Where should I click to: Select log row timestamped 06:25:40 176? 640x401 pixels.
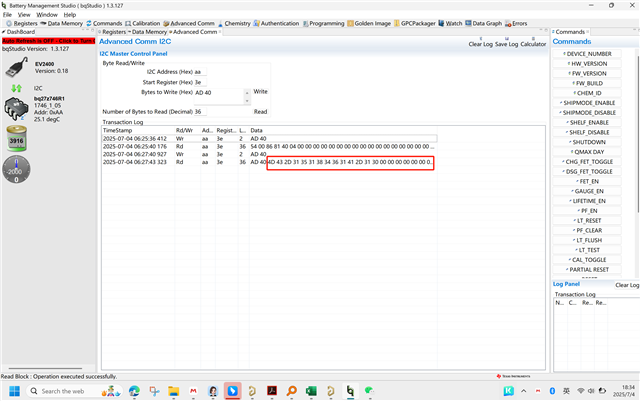pyautogui.click(x=269, y=146)
